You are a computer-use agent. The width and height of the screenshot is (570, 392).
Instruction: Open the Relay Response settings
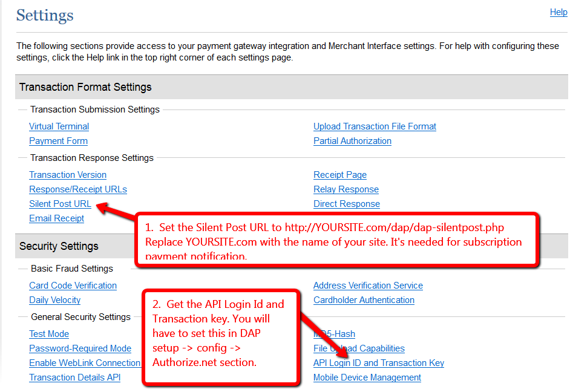[x=346, y=189]
